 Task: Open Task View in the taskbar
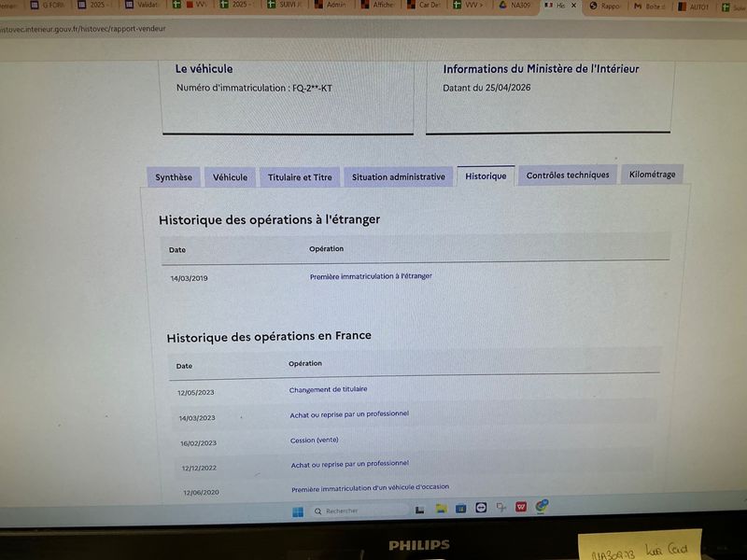[419, 510]
